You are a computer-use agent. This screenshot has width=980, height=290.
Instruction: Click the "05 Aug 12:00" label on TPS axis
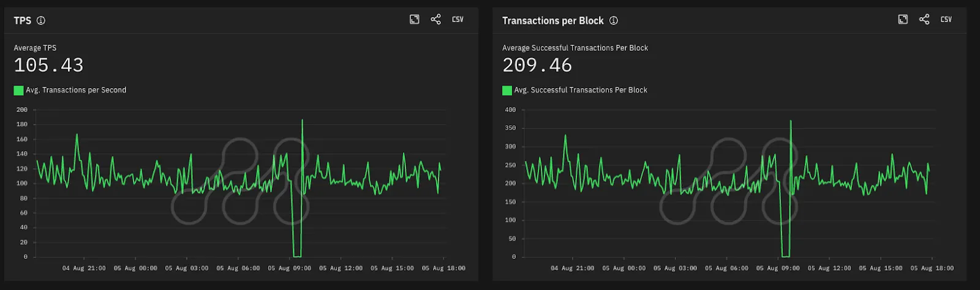point(341,268)
